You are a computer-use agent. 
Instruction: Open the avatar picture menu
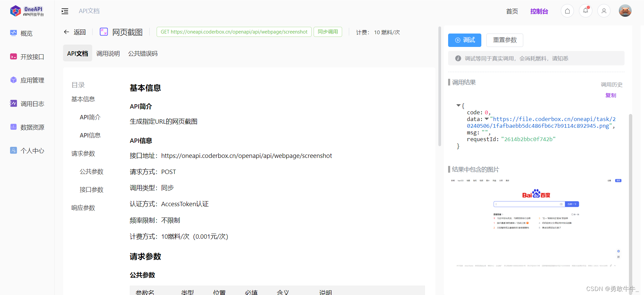625,11
